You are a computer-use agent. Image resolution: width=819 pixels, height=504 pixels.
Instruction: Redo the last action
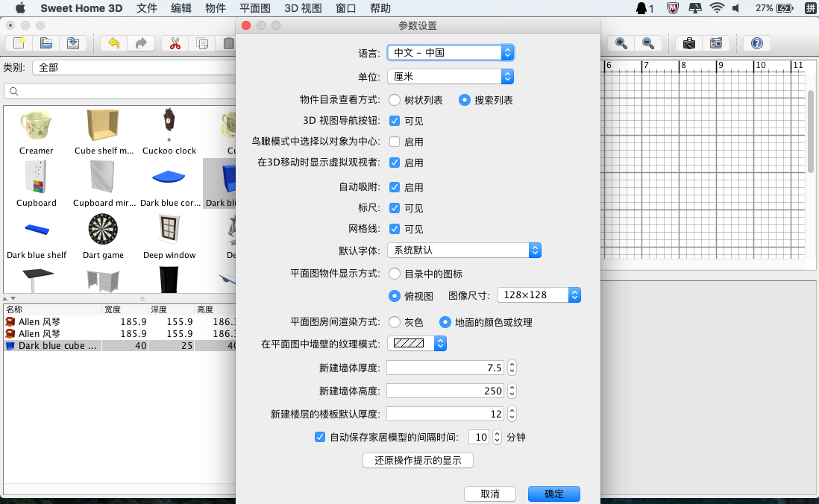tap(141, 43)
